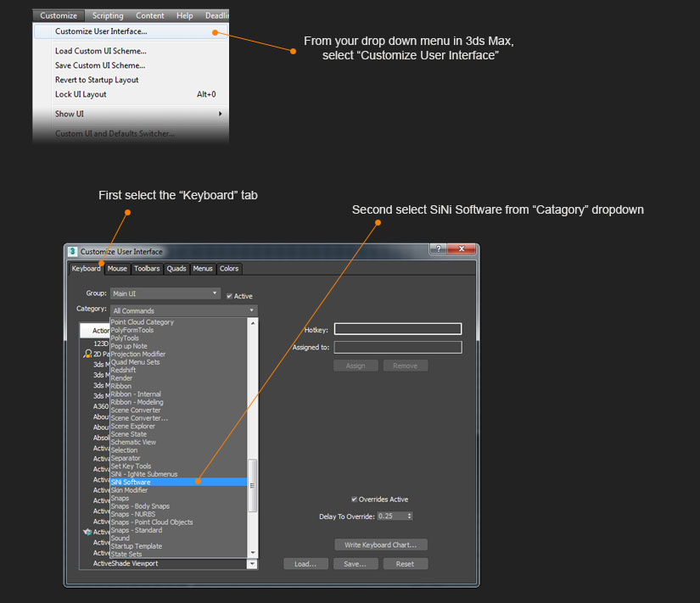Select SiNi - IgNite Submenus category

pyautogui.click(x=178, y=474)
